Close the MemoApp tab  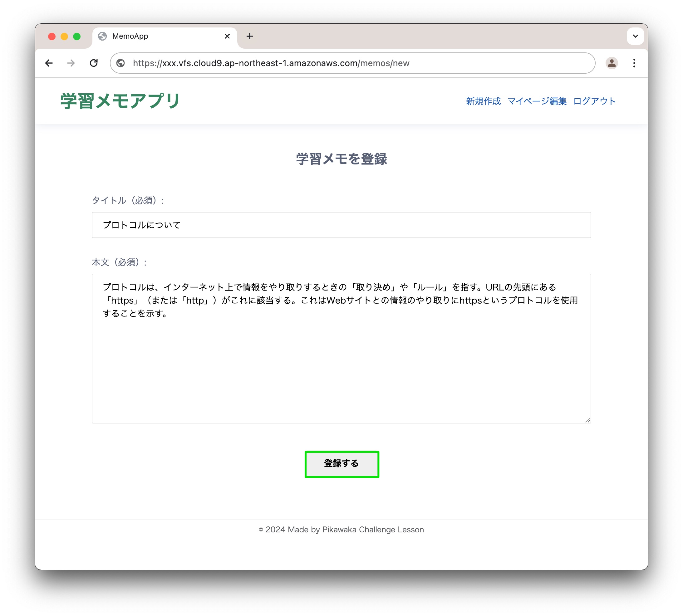(x=227, y=36)
